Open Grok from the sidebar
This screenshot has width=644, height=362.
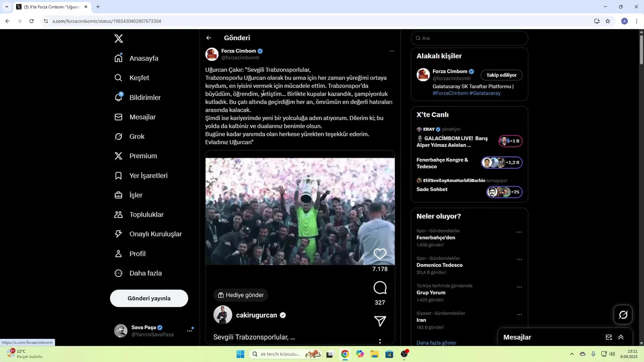click(130, 137)
